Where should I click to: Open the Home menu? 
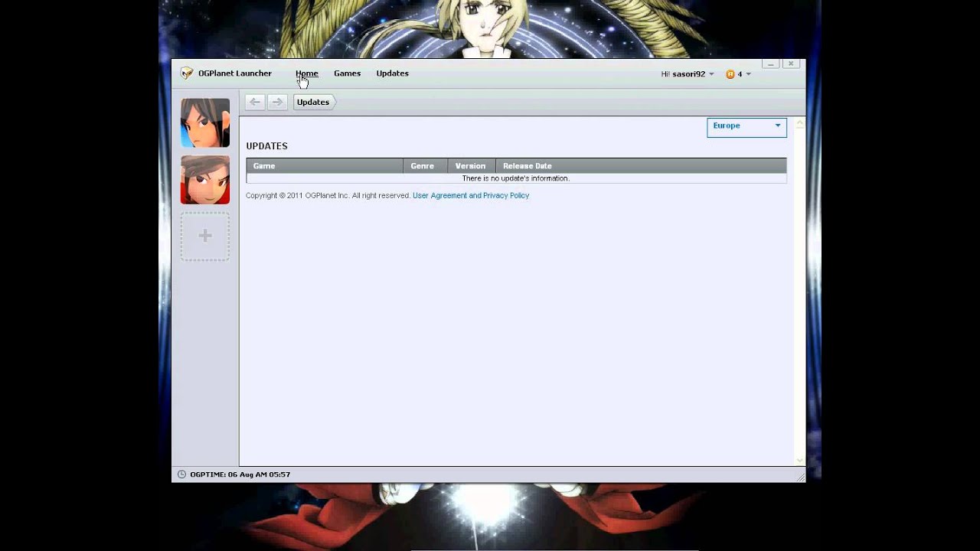coord(306,73)
